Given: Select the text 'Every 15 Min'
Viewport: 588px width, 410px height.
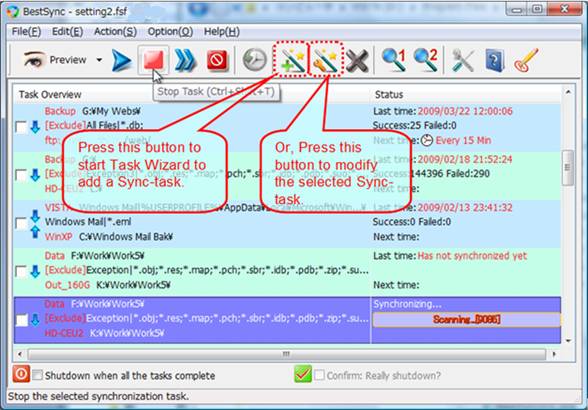Looking at the screenshot, I should 463,140.
